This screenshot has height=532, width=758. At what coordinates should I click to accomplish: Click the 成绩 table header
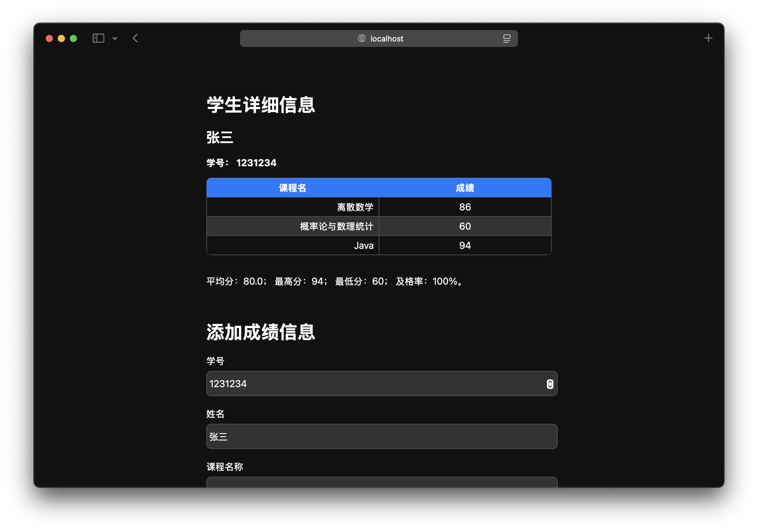[x=465, y=188]
